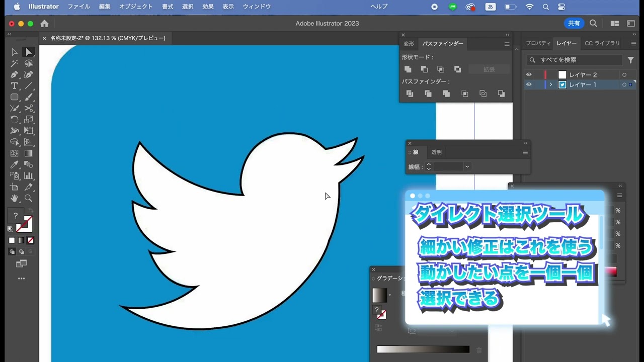Click the すべてを検索 layer search field
This screenshot has height=362, width=644.
tap(575, 60)
